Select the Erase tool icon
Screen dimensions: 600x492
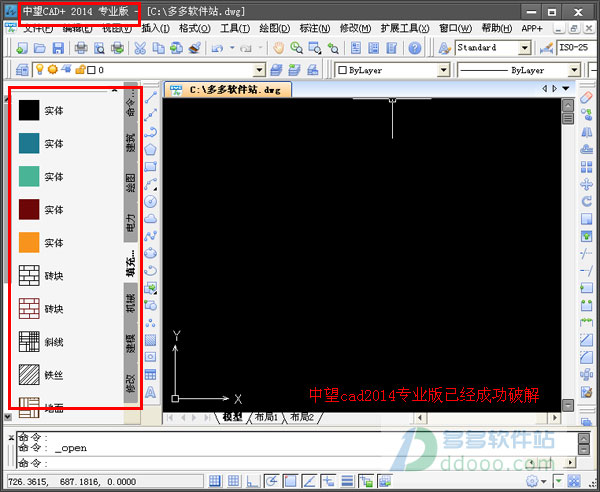tap(586, 98)
